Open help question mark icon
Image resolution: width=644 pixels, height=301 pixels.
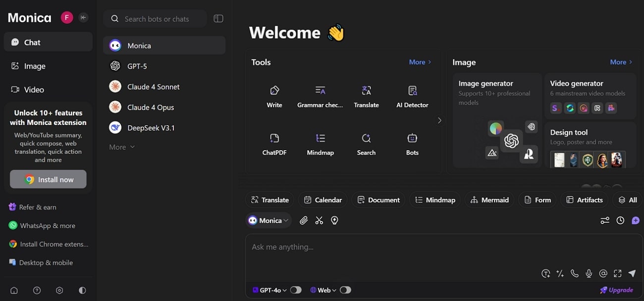37,291
